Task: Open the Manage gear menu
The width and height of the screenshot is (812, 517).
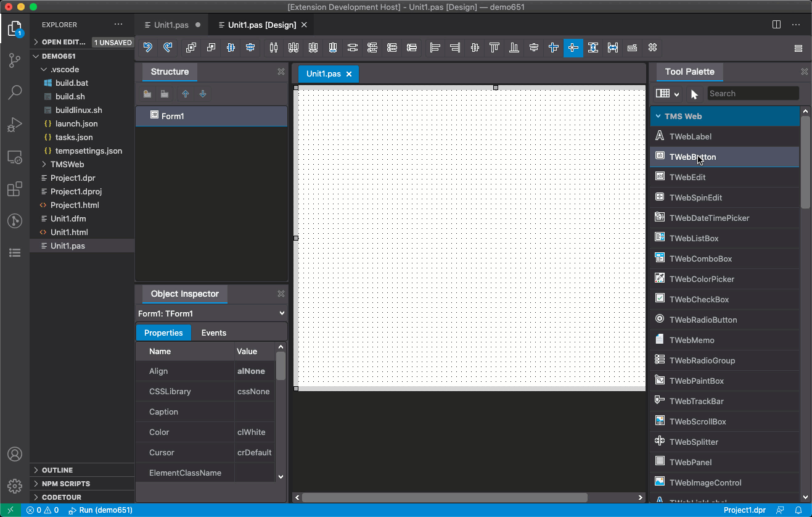Action: pyautogui.click(x=15, y=486)
